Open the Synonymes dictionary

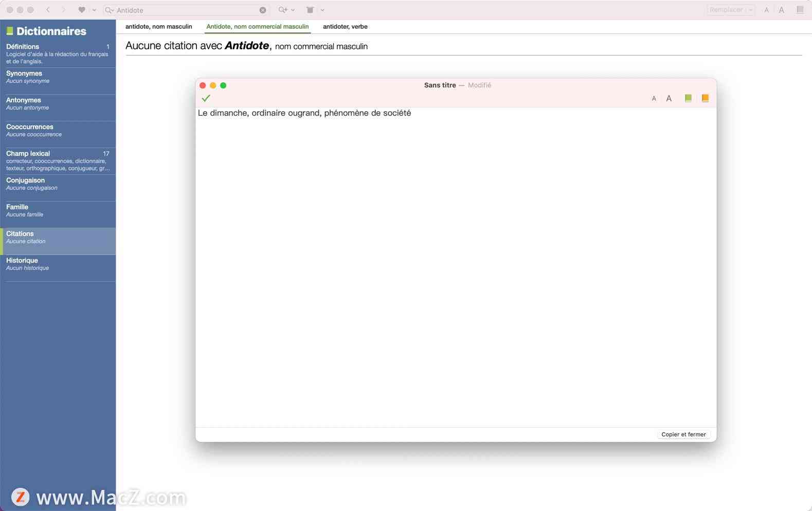click(x=58, y=81)
